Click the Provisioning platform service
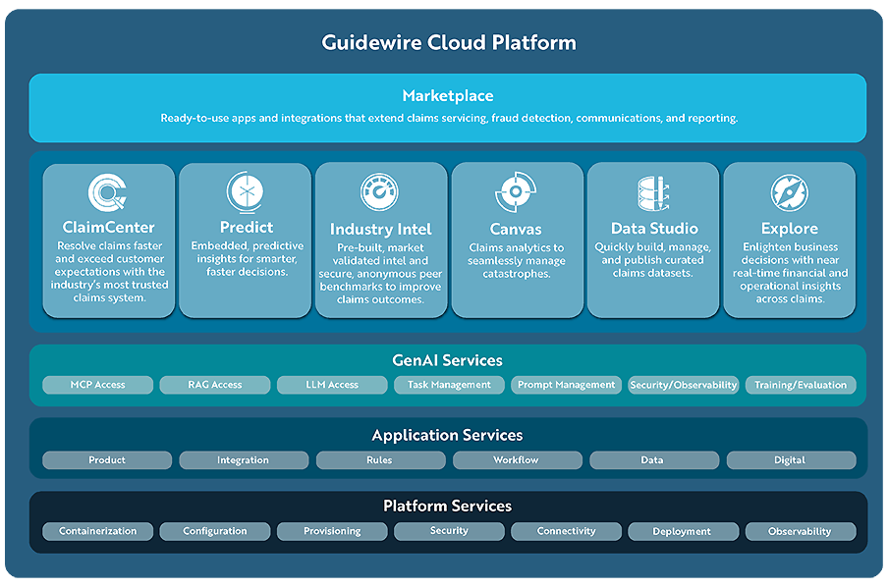Screen dimensions: 888x588 coord(332,531)
